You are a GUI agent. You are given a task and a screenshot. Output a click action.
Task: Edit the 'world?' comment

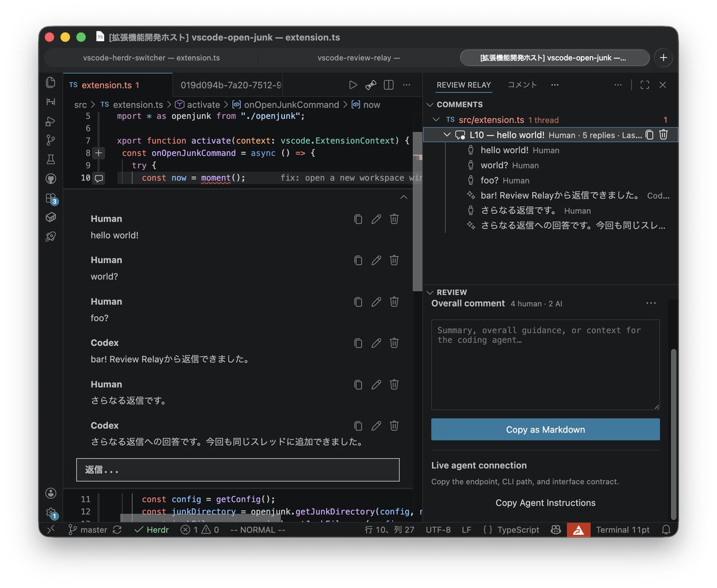click(376, 260)
